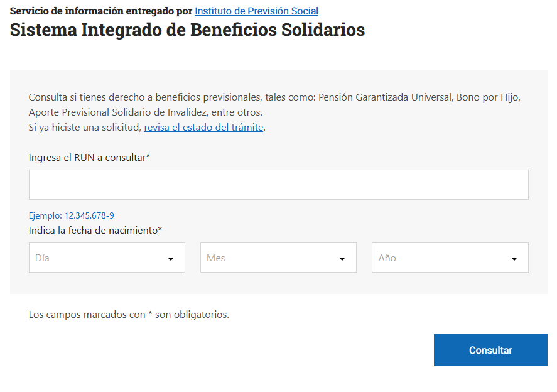
Task: Follow the 'revisa el estado del trámite' link
Action: [203, 128]
